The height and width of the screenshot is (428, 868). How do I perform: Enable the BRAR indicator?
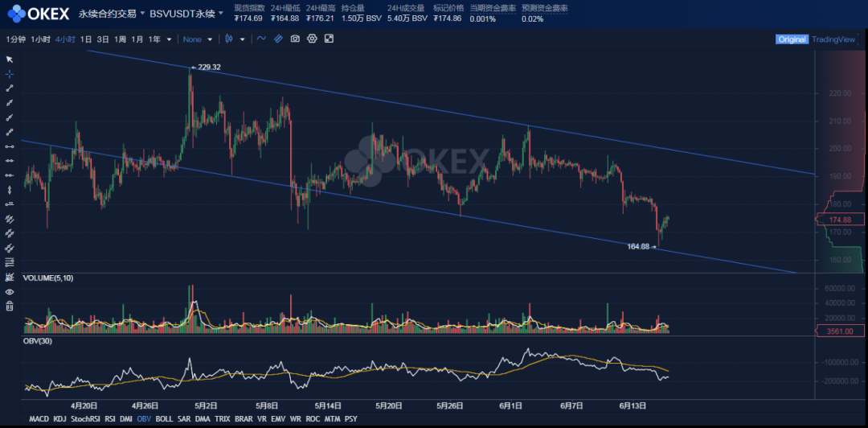click(x=244, y=419)
